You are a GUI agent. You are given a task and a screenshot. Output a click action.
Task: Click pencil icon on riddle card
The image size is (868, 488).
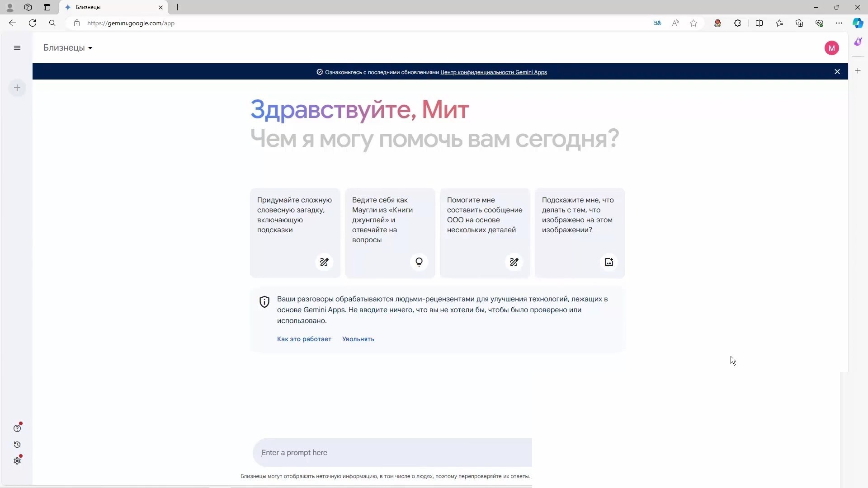tap(324, 262)
